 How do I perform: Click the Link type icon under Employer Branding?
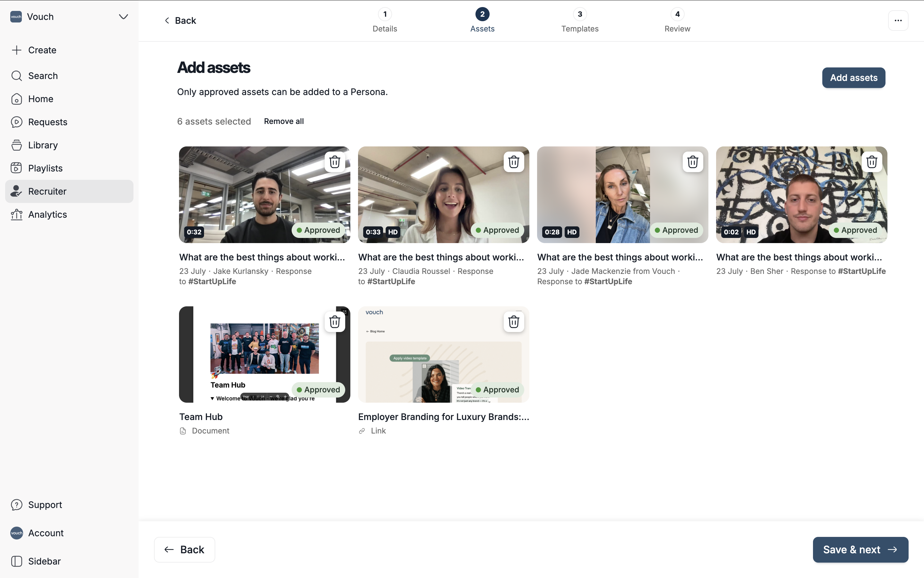point(362,431)
